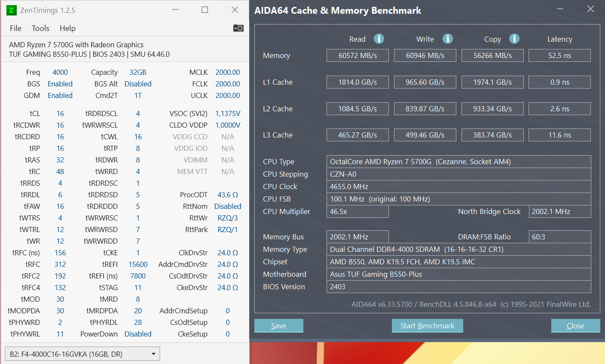Maximize the ZenTimings window
The height and width of the screenshot is (364, 605).
point(205,10)
